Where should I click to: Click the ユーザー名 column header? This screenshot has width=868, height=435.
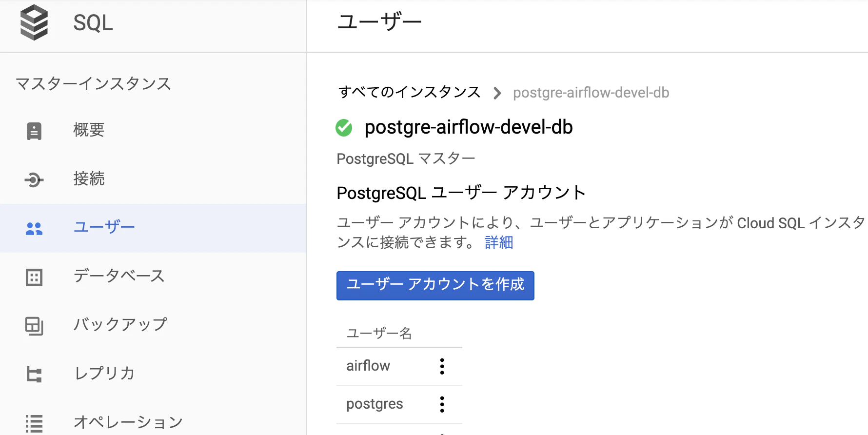coord(379,334)
